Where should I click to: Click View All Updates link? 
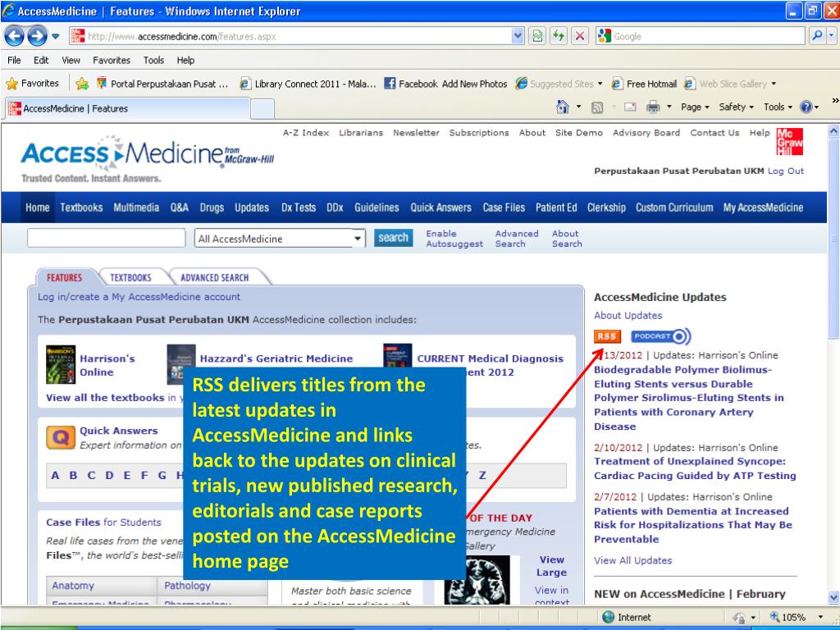(x=632, y=560)
